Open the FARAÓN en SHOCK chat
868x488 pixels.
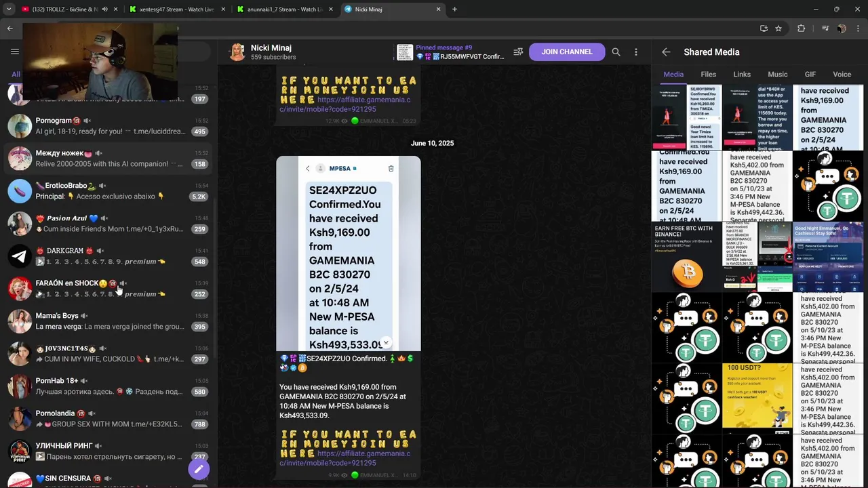pos(108,289)
